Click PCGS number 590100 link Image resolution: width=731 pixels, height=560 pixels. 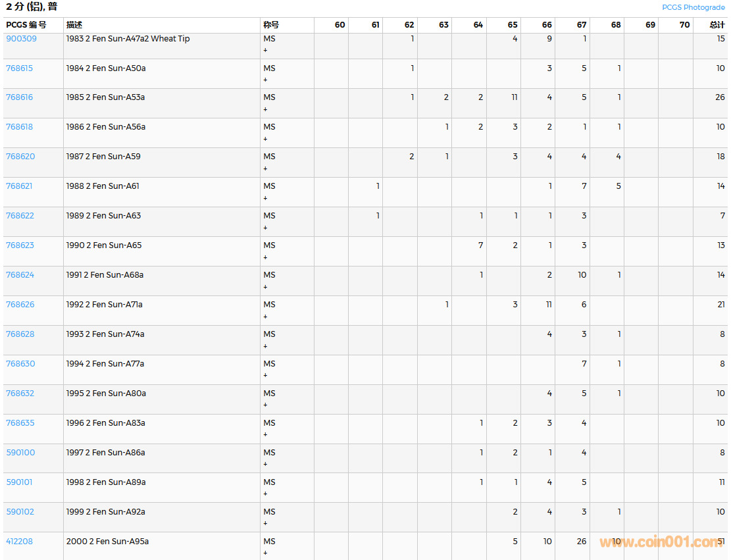(20, 453)
